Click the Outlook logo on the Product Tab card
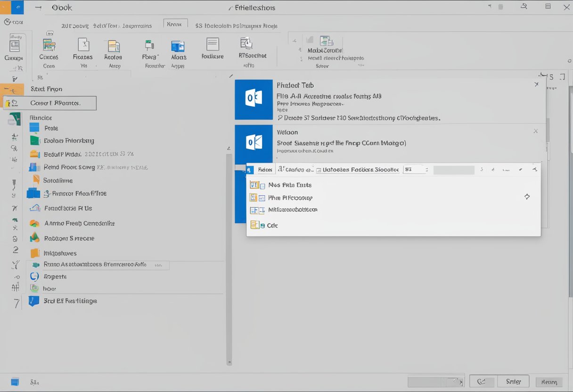This screenshot has height=392, width=573. point(254,99)
